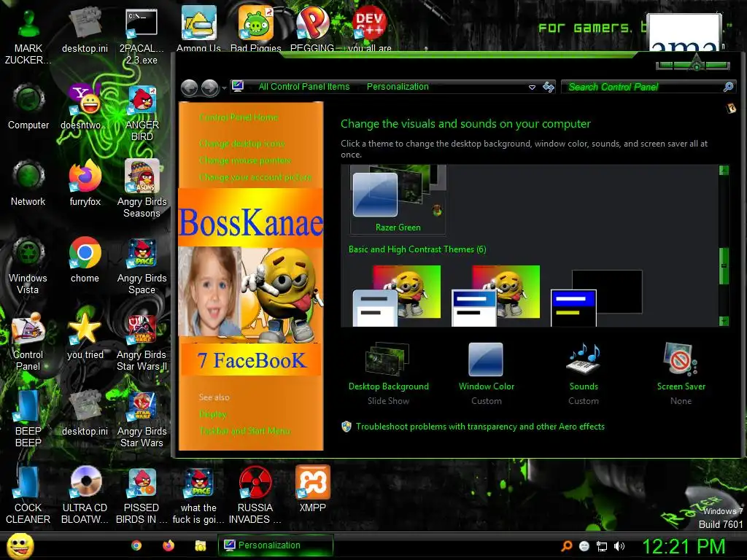Select the second basic theme with blue title
747x560 pixels.
pyautogui.click(x=495, y=296)
